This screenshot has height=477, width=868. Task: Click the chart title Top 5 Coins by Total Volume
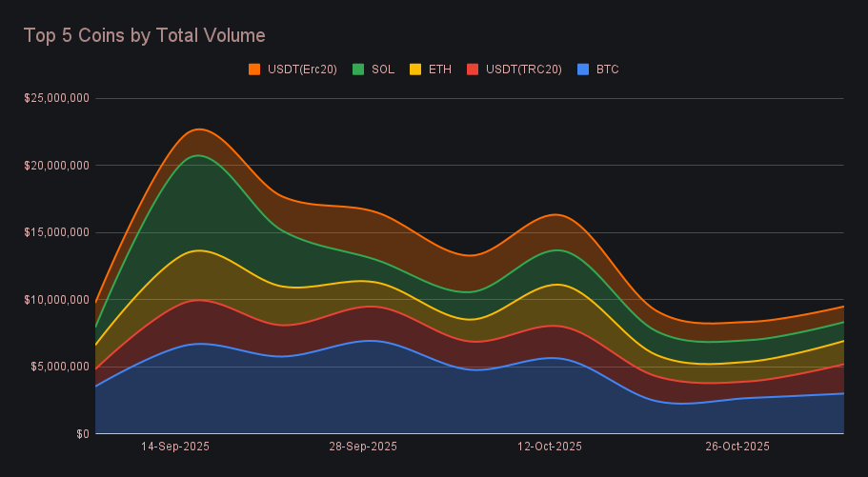click(144, 35)
